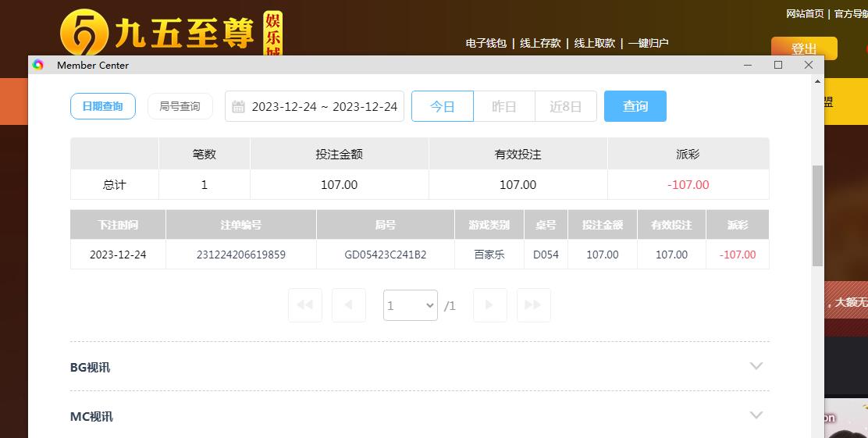This screenshot has width=868, height=438.
Task: Switch to 日期查询 query mode
Action: [x=103, y=106]
